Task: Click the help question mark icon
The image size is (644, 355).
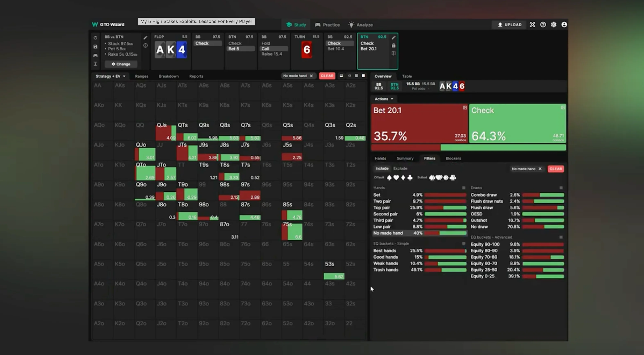Action: (x=543, y=25)
